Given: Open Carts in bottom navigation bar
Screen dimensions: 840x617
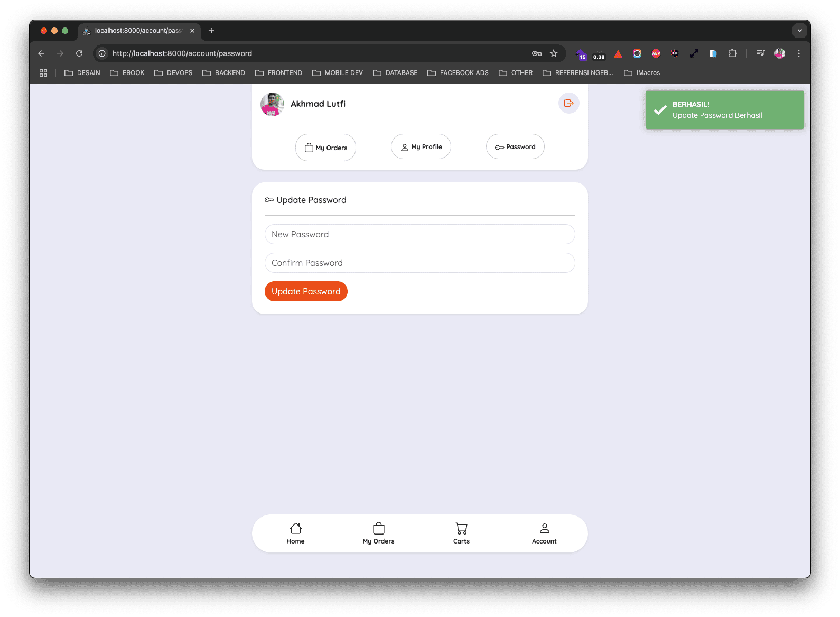Looking at the screenshot, I should [x=461, y=533].
